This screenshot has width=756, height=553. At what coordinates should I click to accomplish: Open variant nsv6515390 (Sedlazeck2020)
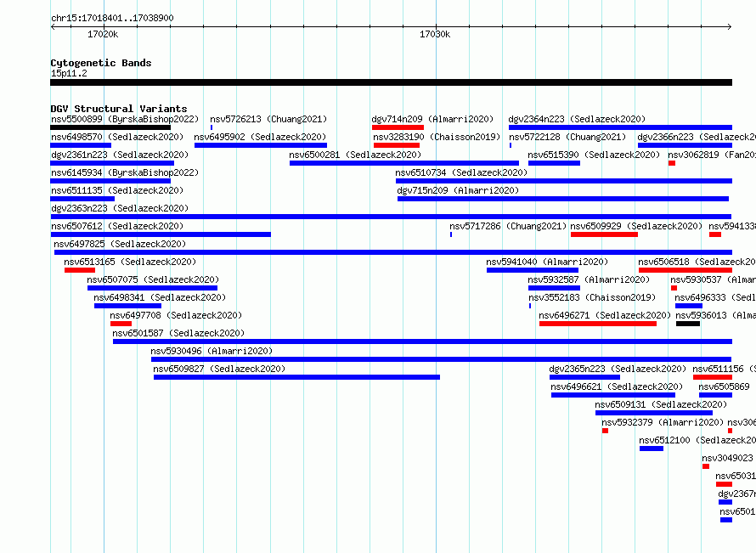[594, 155]
